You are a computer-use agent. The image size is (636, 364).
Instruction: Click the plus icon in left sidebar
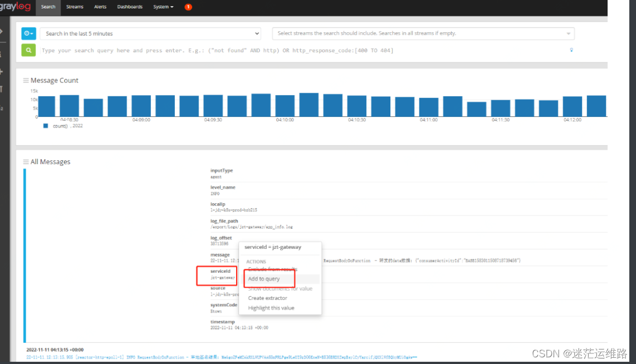(x=1, y=72)
